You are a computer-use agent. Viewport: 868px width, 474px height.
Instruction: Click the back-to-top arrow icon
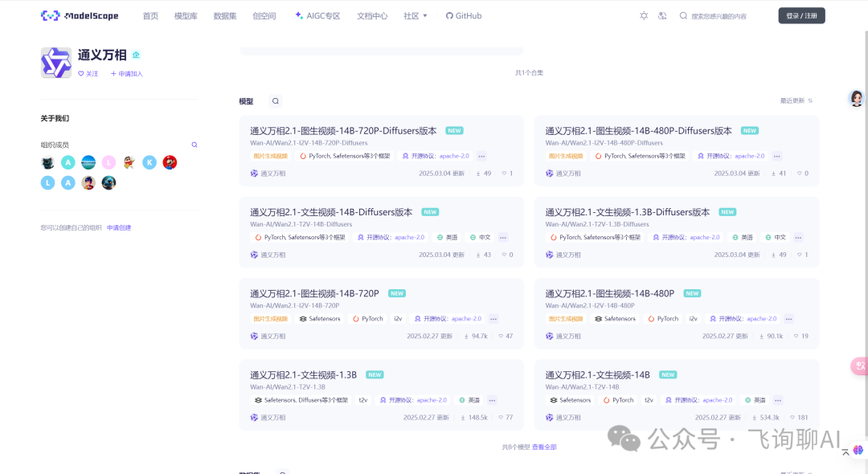pos(845,452)
